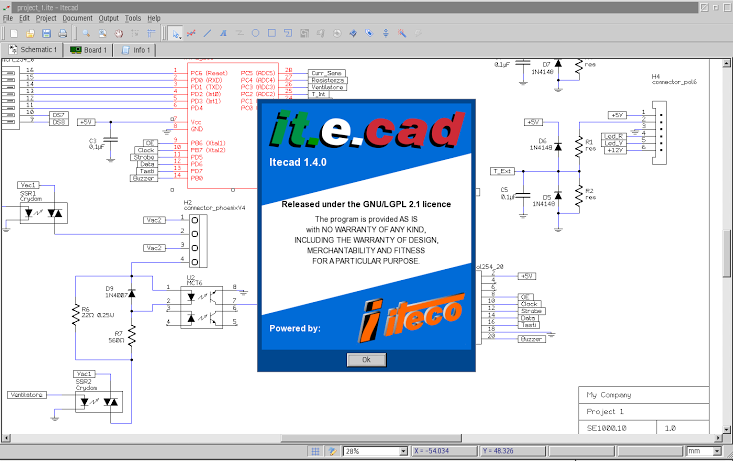Click the horizontal scrollbar left arrow
The width and height of the screenshot is (733, 461).
(6, 438)
